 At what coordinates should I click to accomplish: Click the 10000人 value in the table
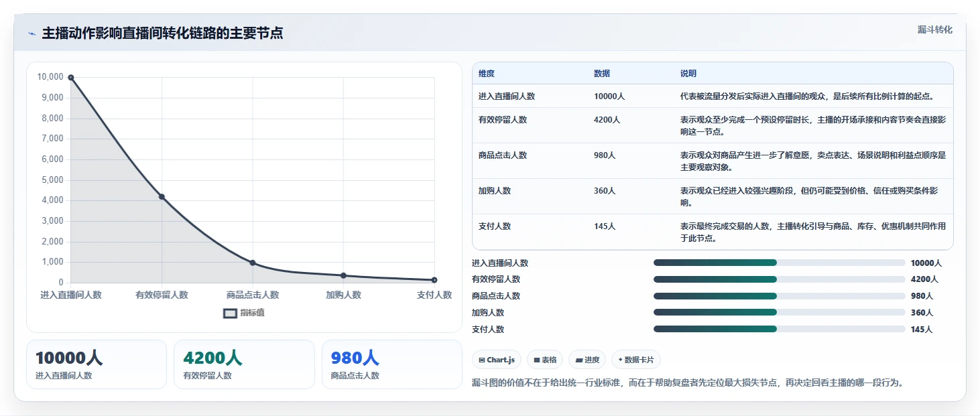(609, 96)
